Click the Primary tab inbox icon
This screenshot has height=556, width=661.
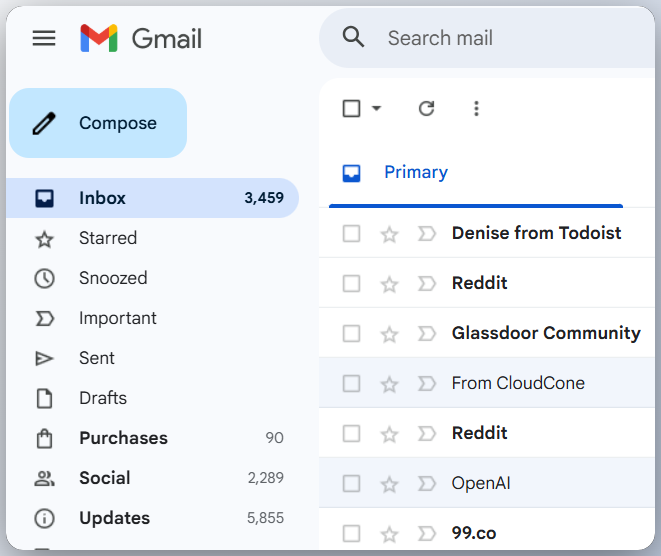(x=351, y=173)
